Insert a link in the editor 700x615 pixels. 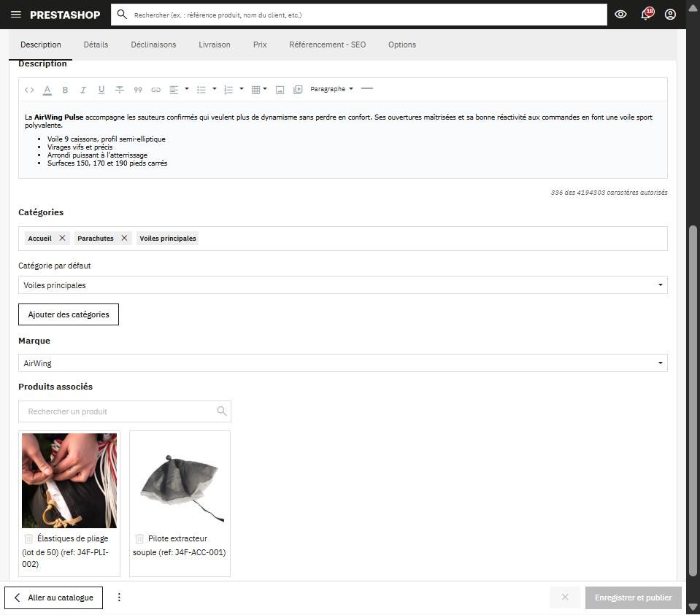click(x=155, y=90)
